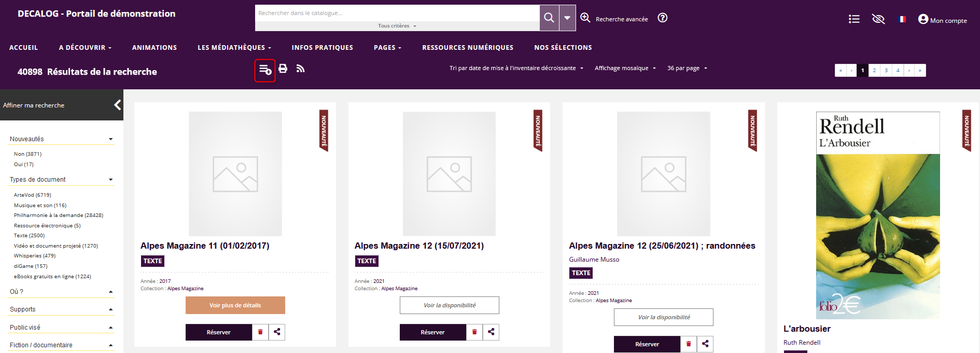Image resolution: width=980 pixels, height=353 pixels.
Task: Expand the Supports filter section
Action: (61, 309)
